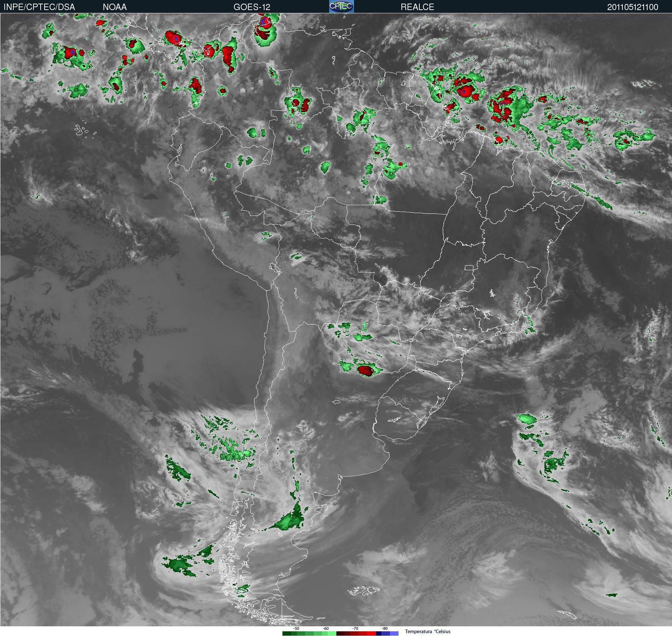Pick the blue segment of temperature scale
672x636 pixels.
pos(388,633)
